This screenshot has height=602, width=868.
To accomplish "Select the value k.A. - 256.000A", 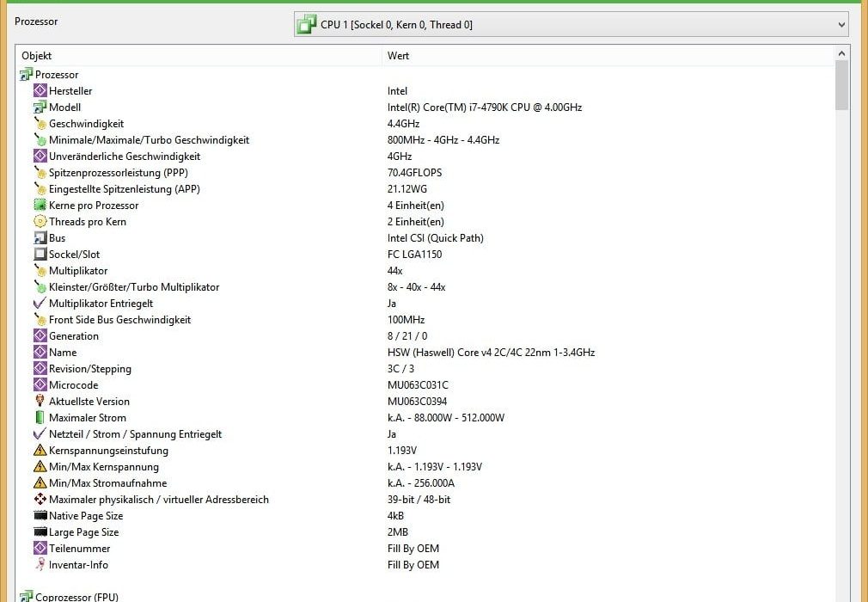I will pos(421,482).
